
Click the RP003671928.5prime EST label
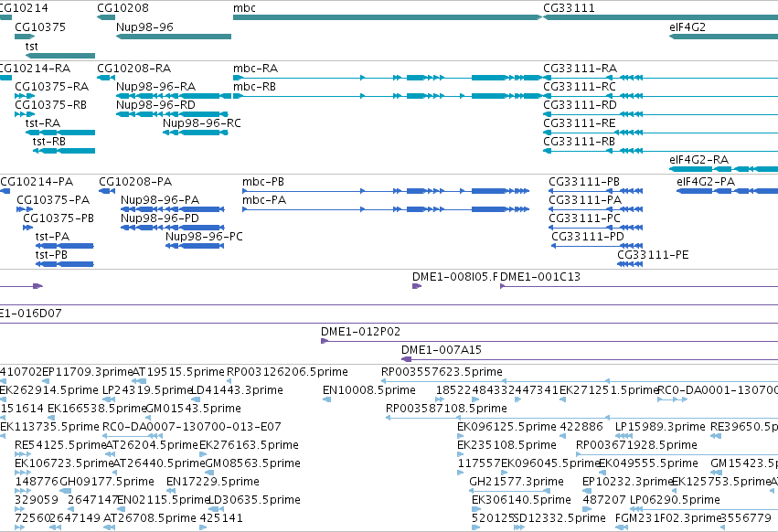point(636,445)
